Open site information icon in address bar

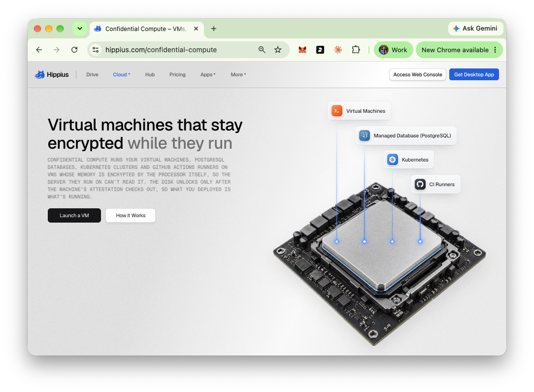pos(96,50)
